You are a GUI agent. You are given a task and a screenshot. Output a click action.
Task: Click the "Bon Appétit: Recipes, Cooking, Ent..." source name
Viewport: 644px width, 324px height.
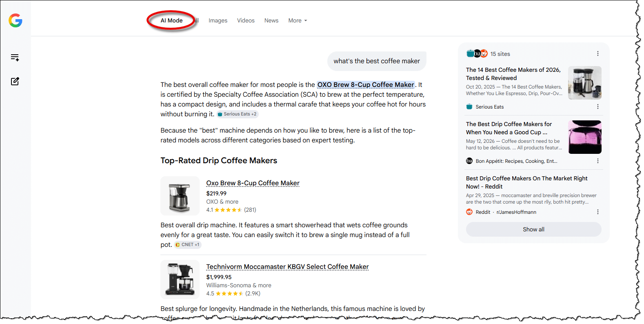click(516, 161)
